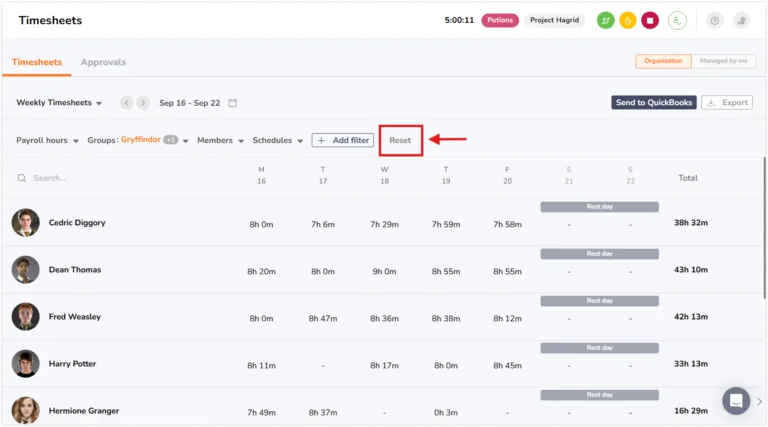The image size is (768, 427).
Task: Click Fred Weasley's Tuesday 8h 47m cell
Action: (x=323, y=318)
